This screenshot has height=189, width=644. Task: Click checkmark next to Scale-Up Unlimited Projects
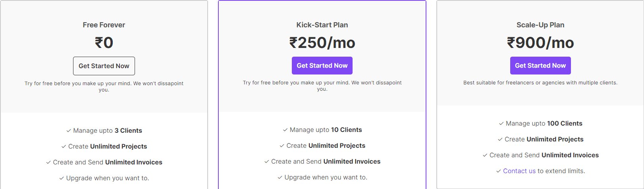coord(500,139)
